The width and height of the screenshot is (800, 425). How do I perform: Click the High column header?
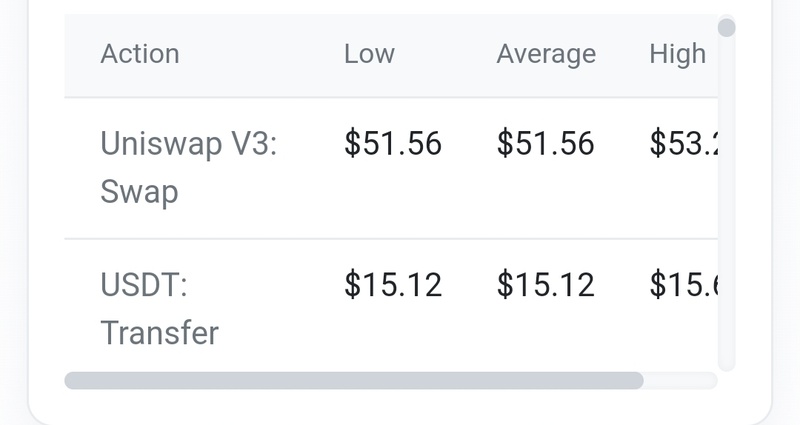(678, 54)
